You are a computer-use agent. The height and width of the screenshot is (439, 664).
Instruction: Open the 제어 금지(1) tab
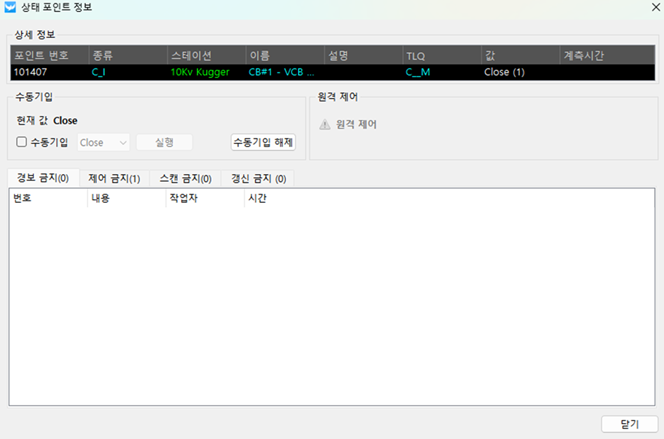(114, 178)
